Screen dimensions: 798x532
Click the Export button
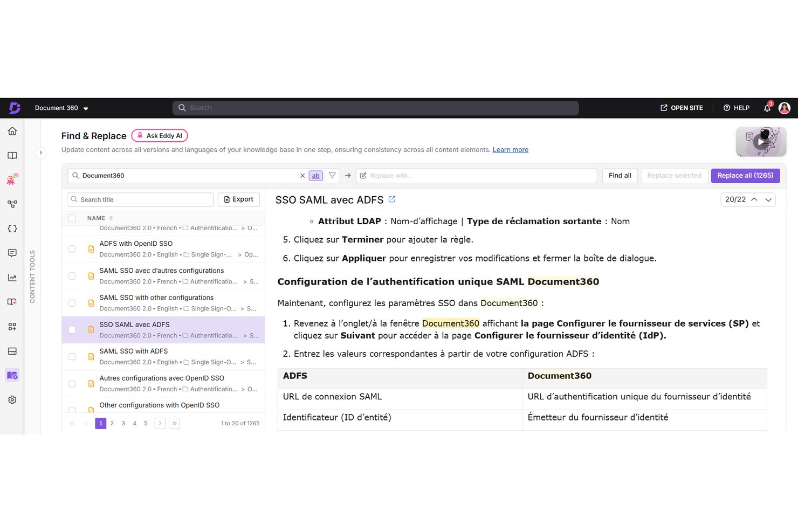point(239,199)
